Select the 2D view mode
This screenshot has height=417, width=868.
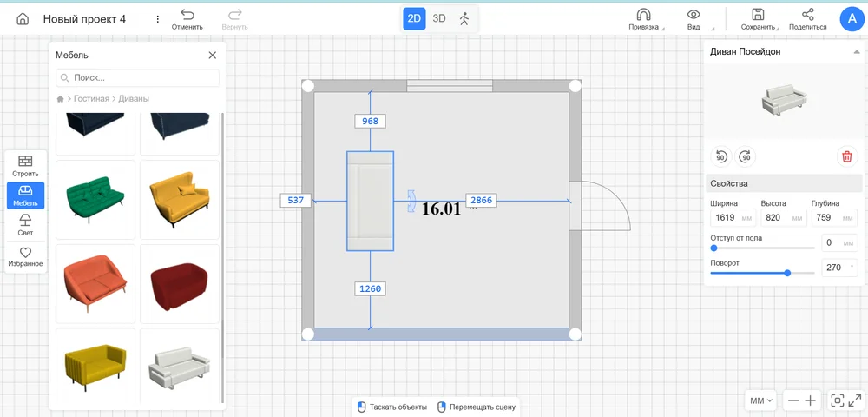[x=415, y=18]
